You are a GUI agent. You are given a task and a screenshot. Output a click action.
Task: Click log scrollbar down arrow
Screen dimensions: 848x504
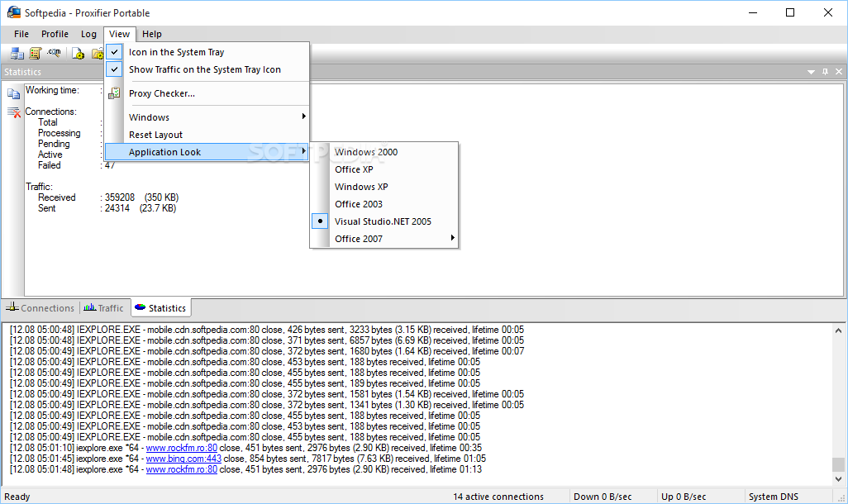pos(838,478)
